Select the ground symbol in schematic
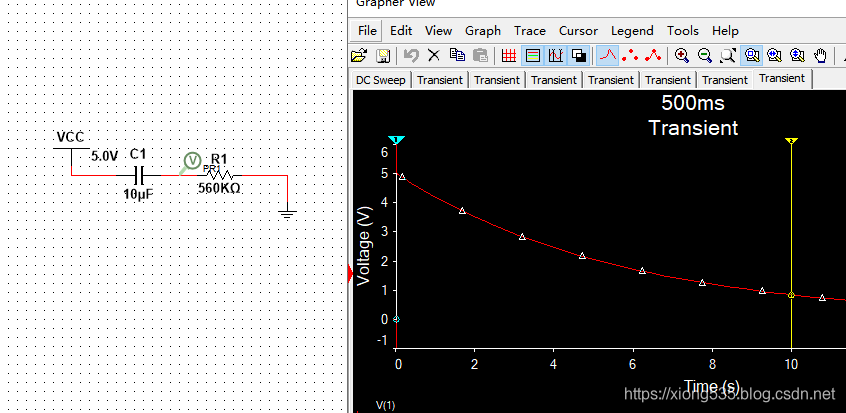The image size is (846, 413). [x=287, y=212]
